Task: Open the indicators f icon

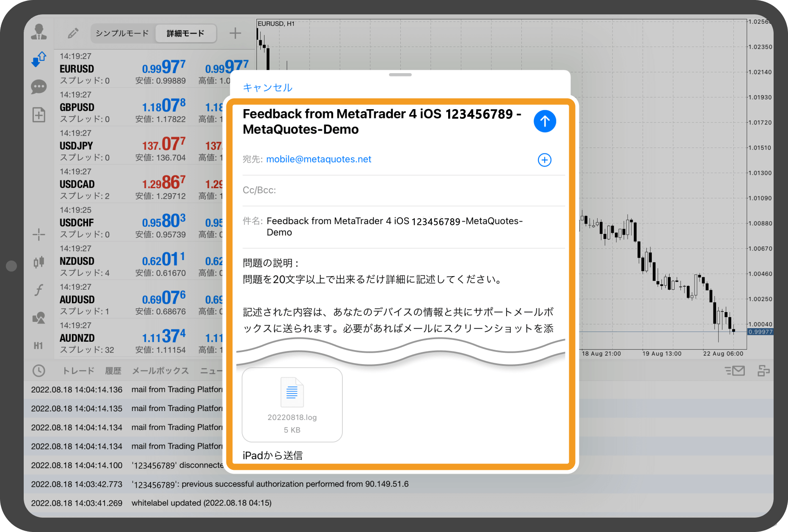Action: [x=39, y=290]
